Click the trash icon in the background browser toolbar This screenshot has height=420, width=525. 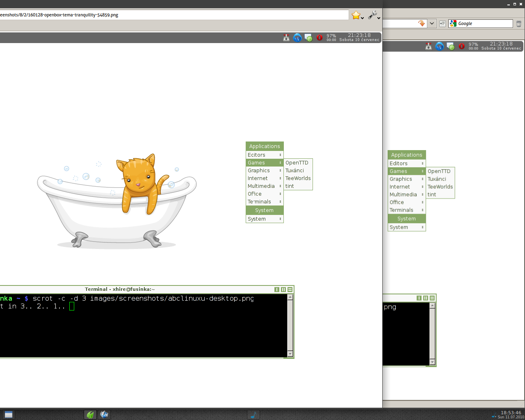click(x=519, y=23)
